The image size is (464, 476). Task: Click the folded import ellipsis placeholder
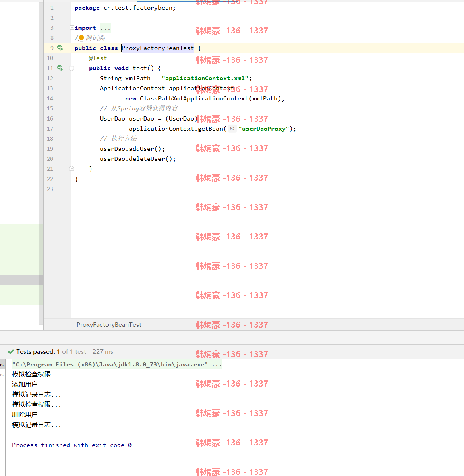[105, 28]
